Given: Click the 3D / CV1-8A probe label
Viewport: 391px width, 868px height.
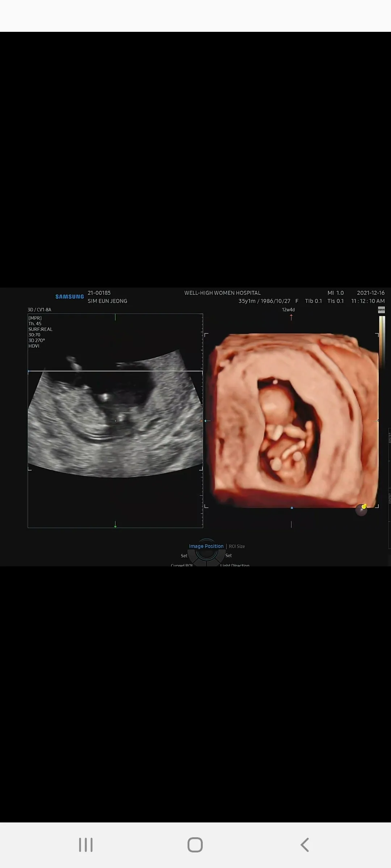Looking at the screenshot, I should point(39,310).
